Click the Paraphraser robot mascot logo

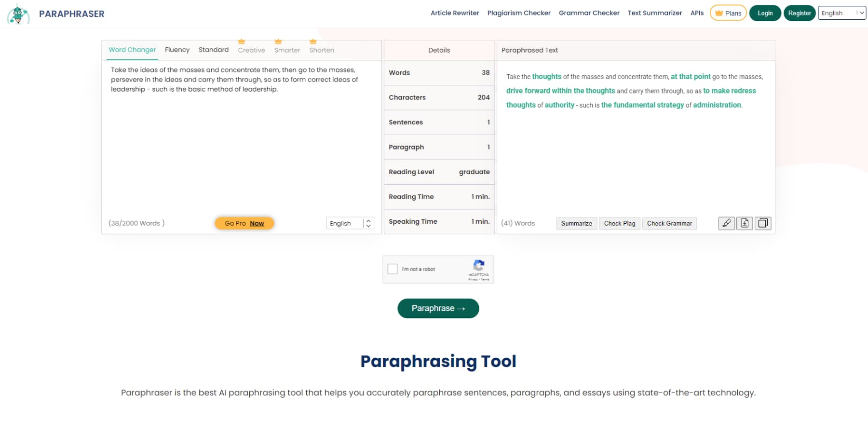18,14
